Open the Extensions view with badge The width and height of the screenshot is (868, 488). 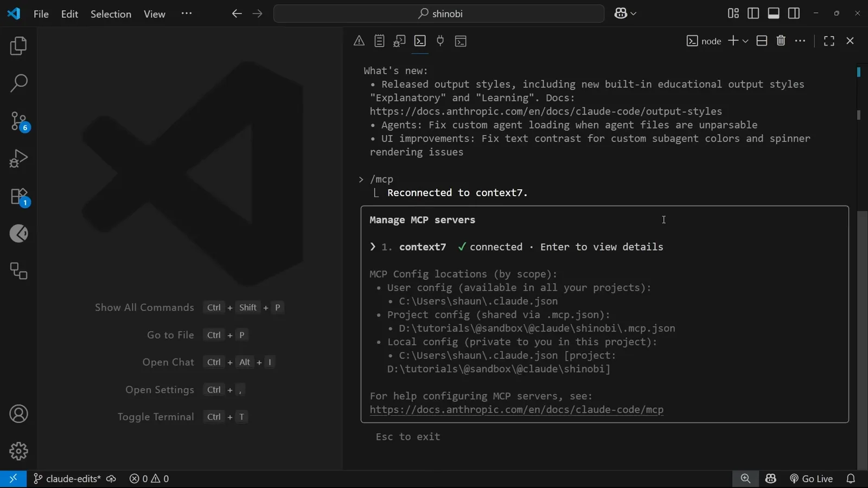tap(20, 197)
